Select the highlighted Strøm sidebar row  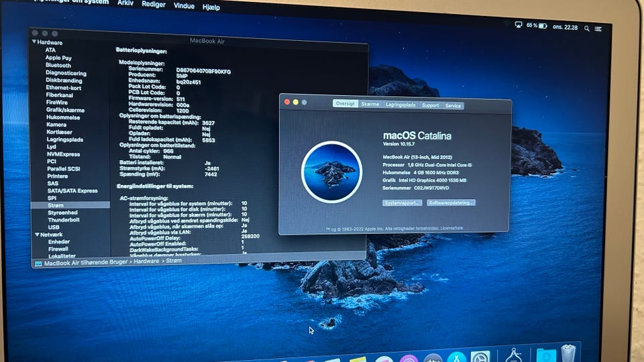click(70, 205)
